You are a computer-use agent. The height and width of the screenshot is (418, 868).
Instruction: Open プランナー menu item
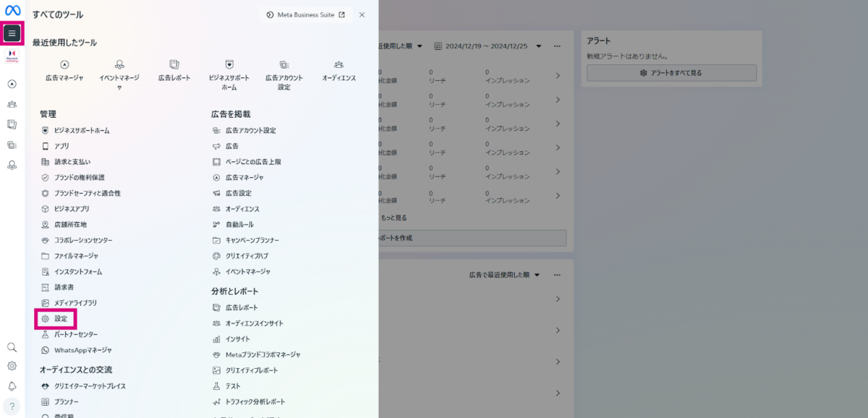[61, 402]
